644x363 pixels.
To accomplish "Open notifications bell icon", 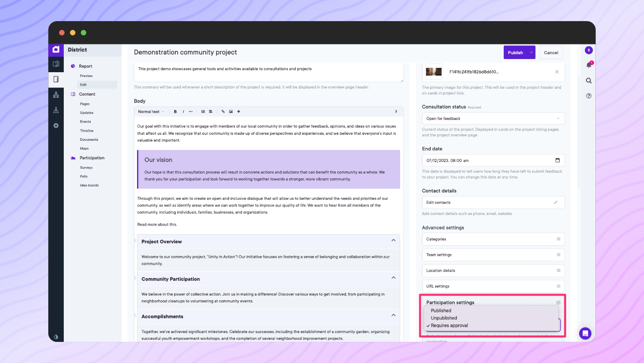I will 589,65.
